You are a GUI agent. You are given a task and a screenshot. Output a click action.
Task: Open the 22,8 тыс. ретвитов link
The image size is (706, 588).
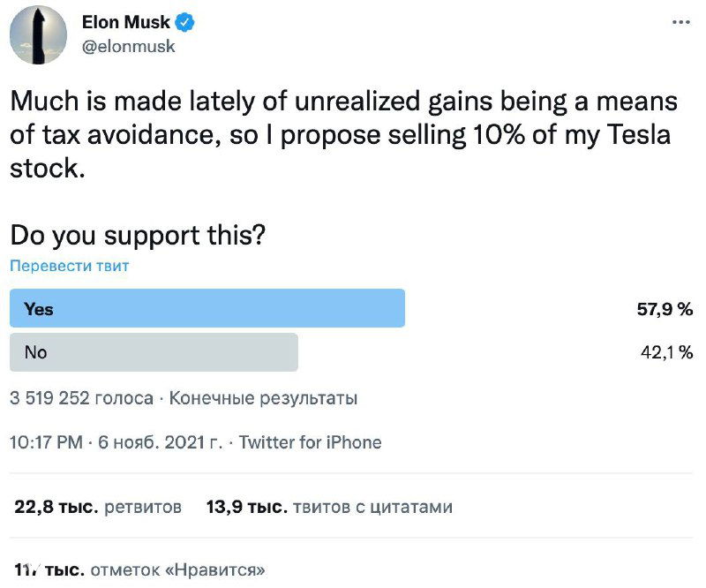click(x=97, y=506)
